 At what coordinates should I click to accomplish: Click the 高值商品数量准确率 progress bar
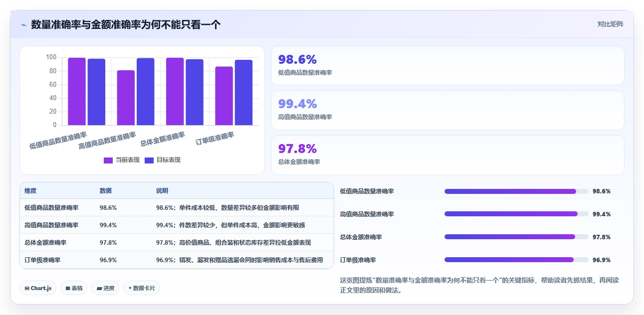tap(516, 214)
